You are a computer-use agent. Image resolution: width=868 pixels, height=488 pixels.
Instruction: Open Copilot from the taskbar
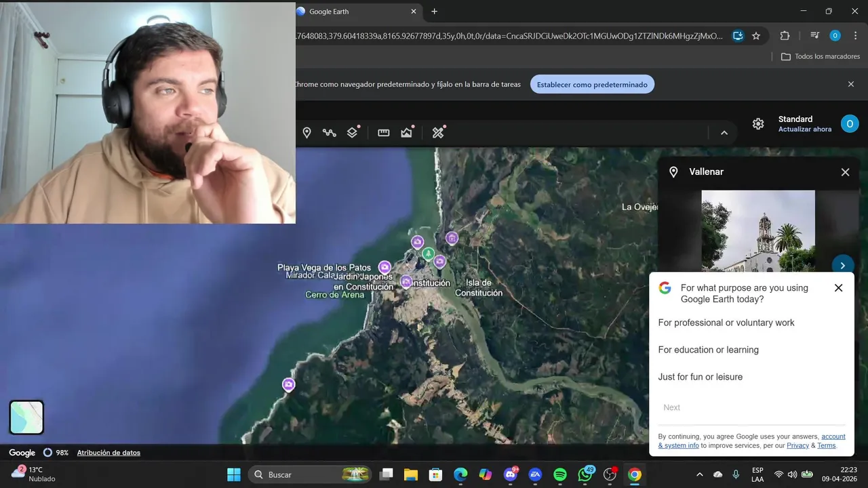[486, 474]
